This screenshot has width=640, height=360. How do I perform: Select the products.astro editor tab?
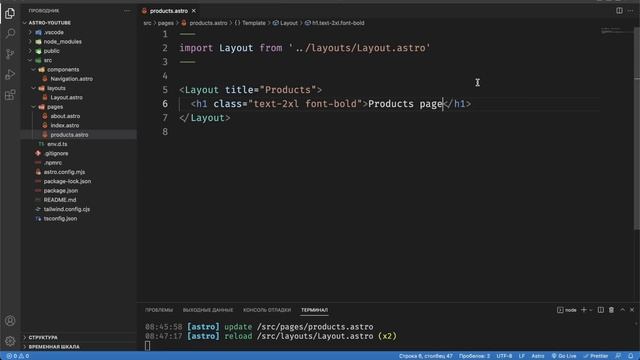(169, 11)
